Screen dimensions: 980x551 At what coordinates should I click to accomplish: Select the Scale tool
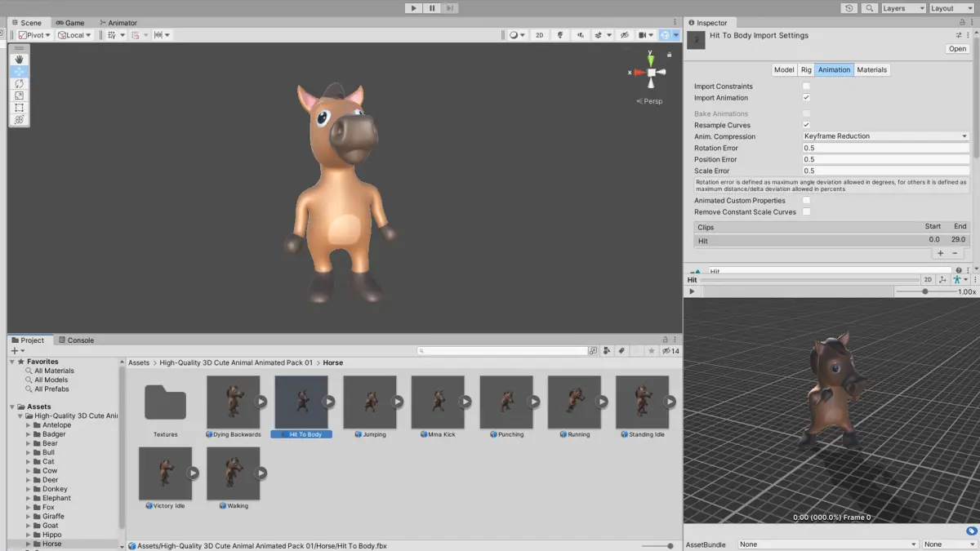[x=20, y=96]
